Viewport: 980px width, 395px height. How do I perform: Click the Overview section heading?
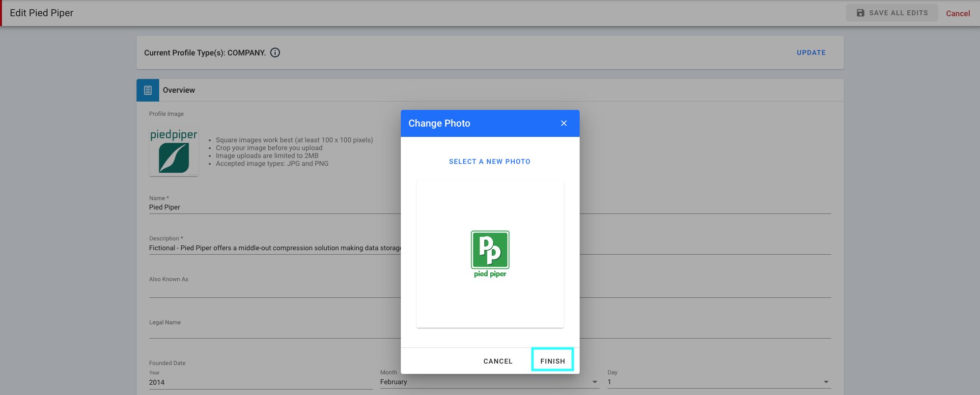[179, 90]
